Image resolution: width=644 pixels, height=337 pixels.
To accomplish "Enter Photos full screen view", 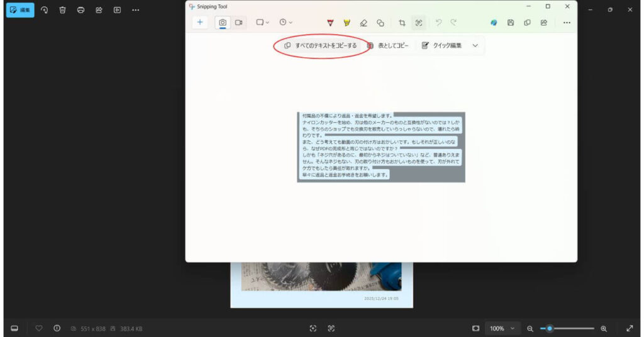I will (630, 328).
